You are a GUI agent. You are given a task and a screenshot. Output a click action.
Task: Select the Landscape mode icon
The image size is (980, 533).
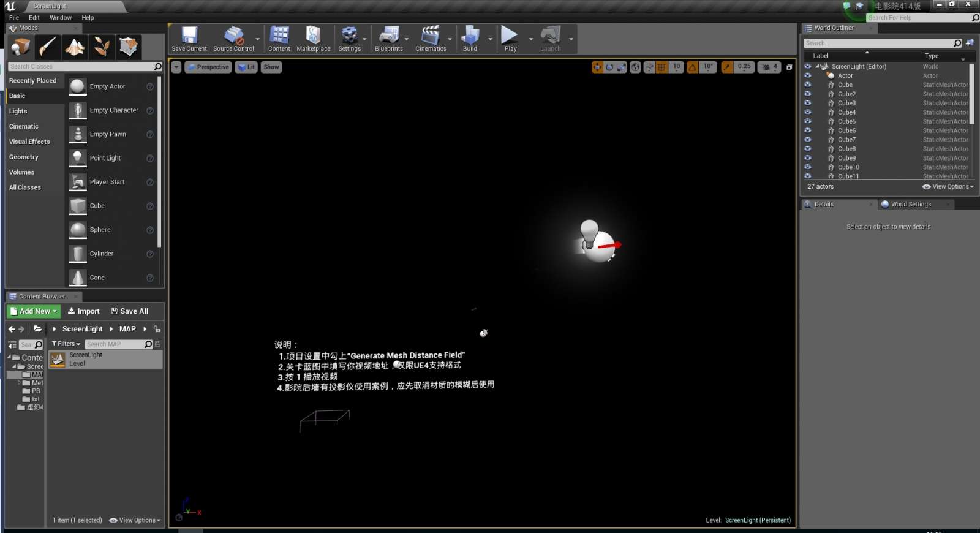(x=75, y=47)
